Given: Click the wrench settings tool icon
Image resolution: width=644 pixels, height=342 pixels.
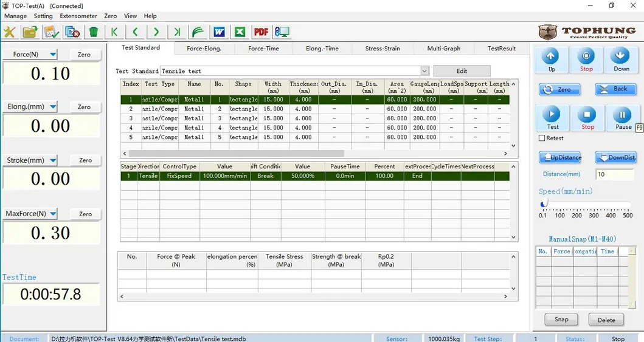Looking at the screenshot, I should coord(10,32).
